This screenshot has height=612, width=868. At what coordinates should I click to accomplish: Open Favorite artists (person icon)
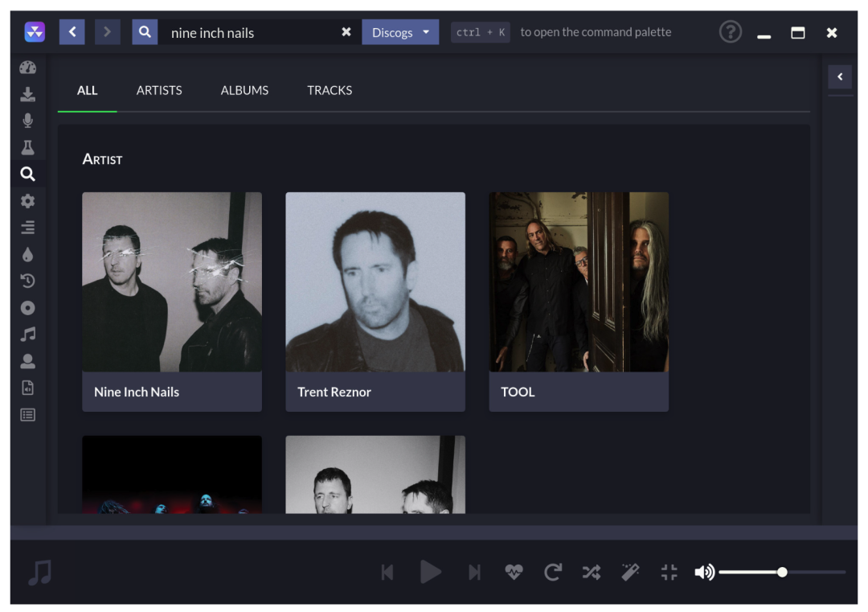pos(27,361)
